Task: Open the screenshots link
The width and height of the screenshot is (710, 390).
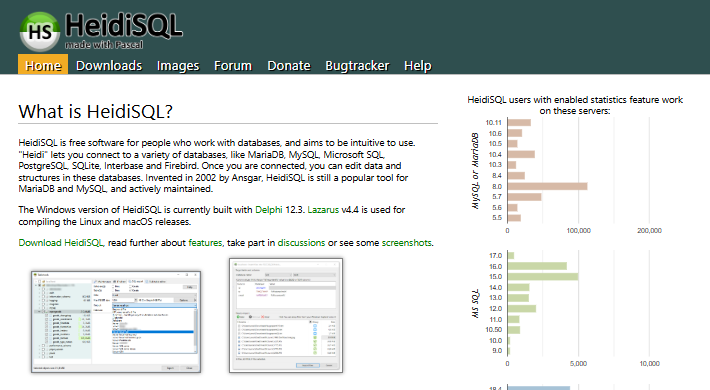Action: tap(407, 243)
